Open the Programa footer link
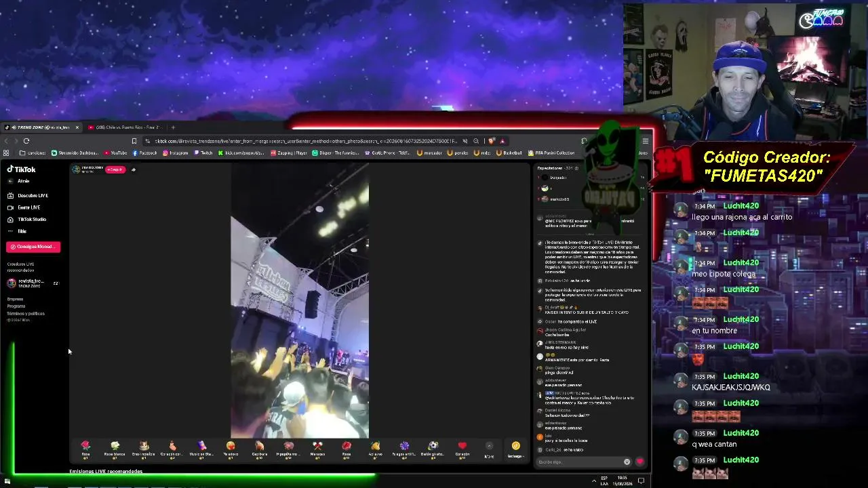868x488 pixels. [16, 306]
